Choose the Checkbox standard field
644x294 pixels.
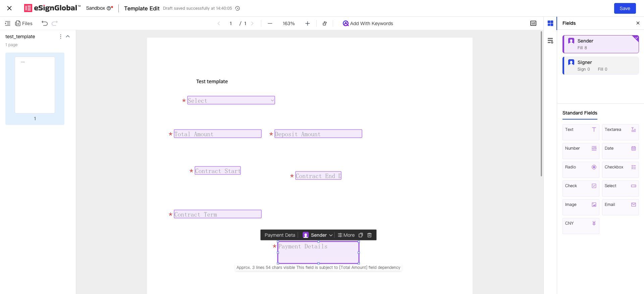(x=621, y=170)
